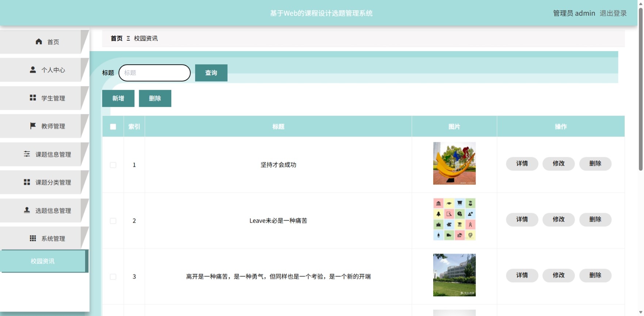This screenshot has width=644, height=316.
Task: Click the 校园资讯 breadcrumb text
Action: [x=146, y=38]
